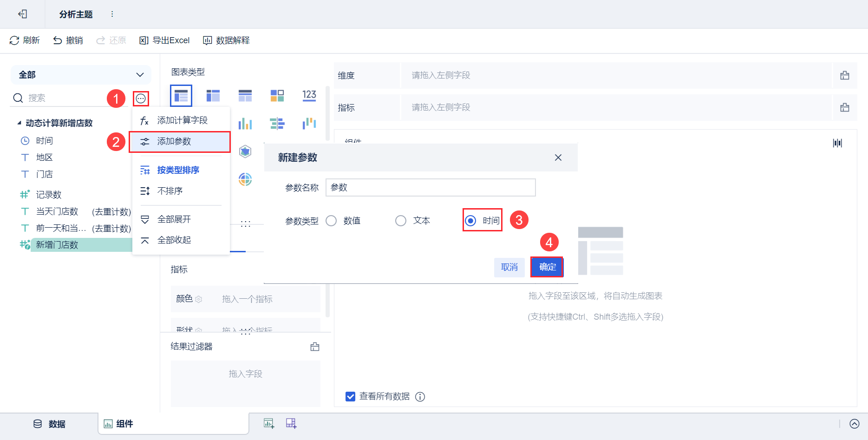Switch to the 组件 tab
This screenshot has height=440, width=868.
(x=174, y=424)
